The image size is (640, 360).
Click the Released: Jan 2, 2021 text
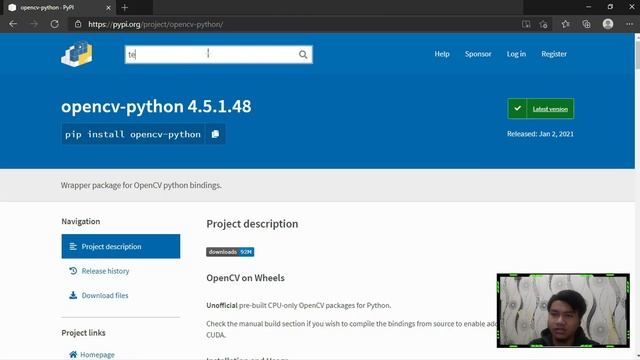pos(540,134)
